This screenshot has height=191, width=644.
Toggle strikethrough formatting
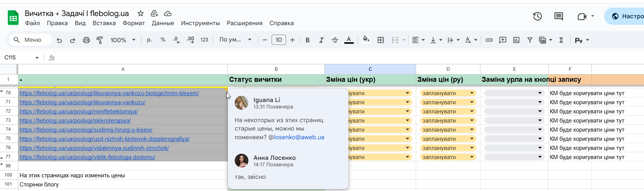[335, 40]
